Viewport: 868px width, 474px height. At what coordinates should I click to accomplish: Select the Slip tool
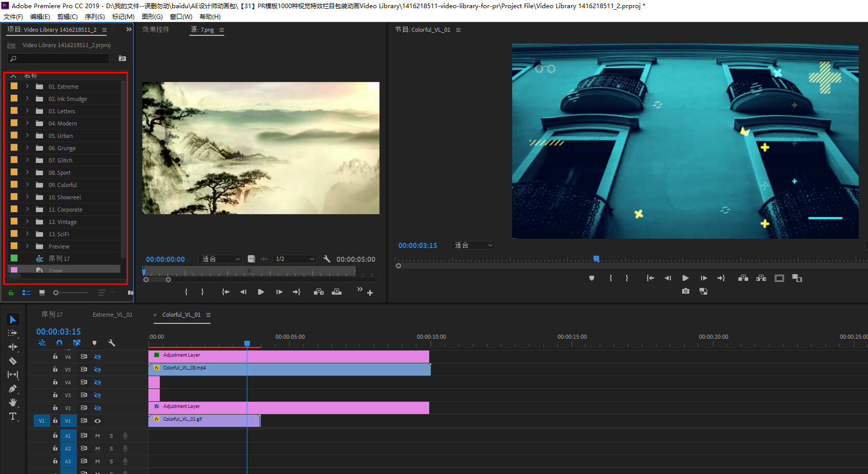click(13, 375)
